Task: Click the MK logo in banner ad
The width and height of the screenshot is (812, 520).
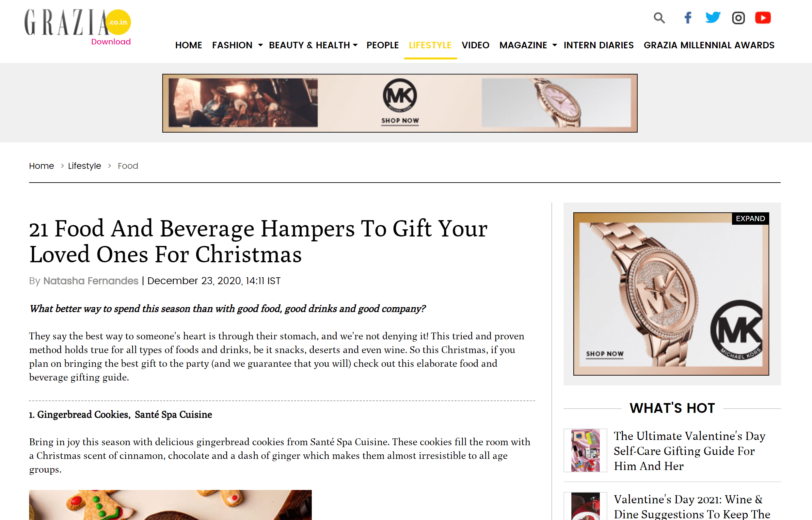Action: (x=400, y=96)
